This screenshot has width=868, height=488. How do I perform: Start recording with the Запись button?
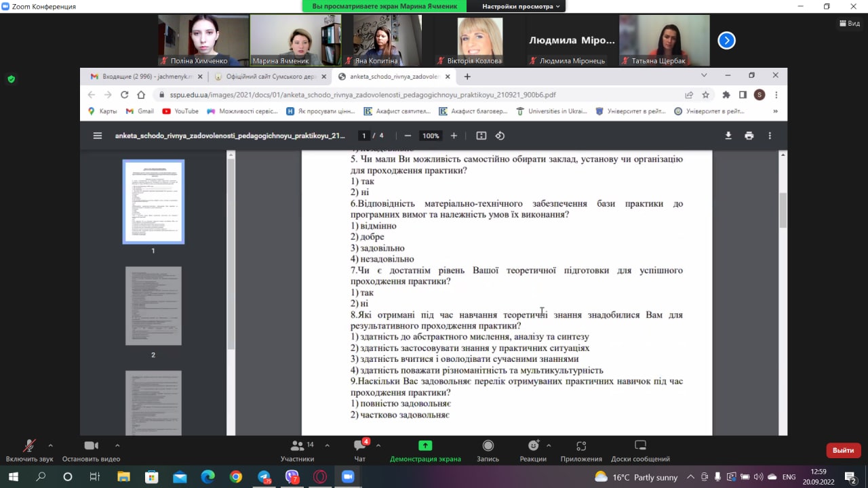coord(488,450)
